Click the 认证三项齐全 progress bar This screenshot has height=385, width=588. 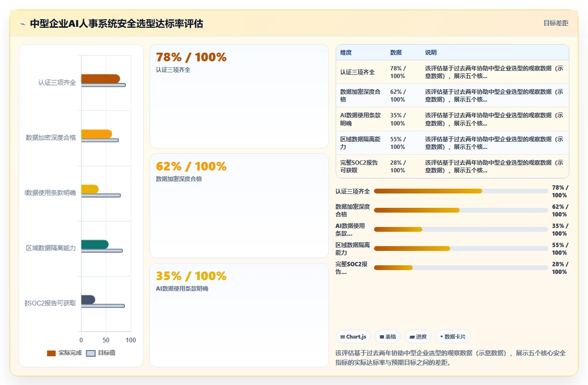(x=461, y=191)
